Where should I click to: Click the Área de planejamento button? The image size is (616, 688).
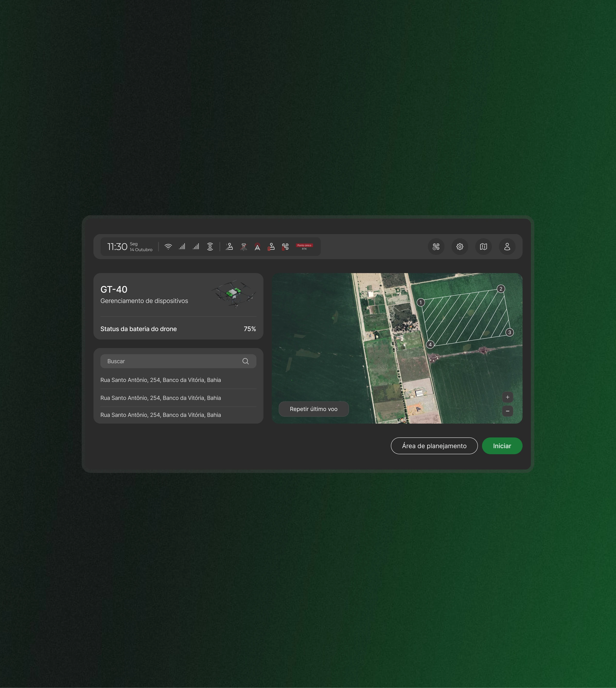(434, 446)
